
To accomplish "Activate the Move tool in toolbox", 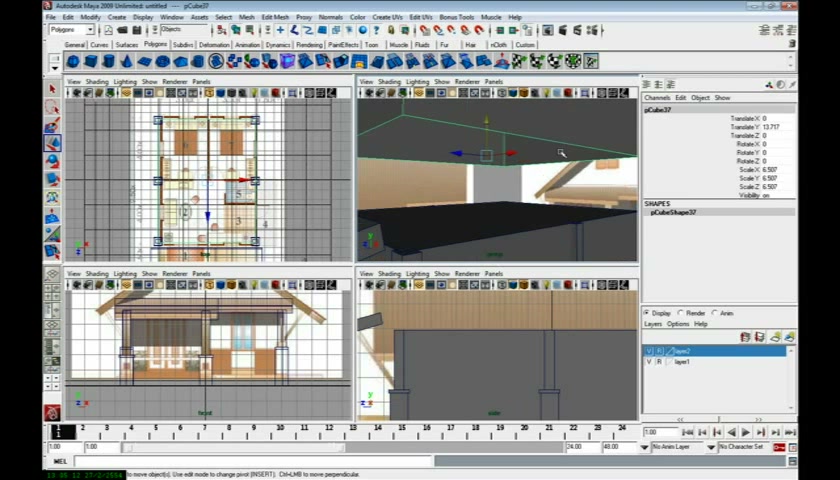I will (x=52, y=143).
